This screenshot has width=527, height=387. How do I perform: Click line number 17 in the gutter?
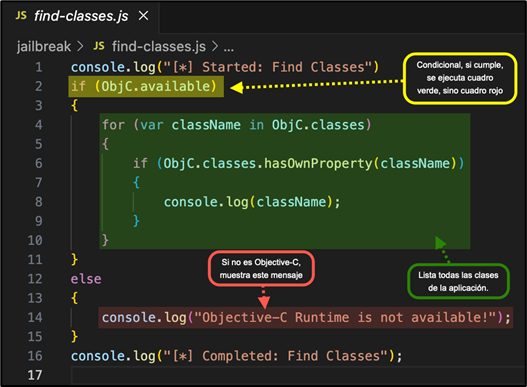[x=35, y=375]
